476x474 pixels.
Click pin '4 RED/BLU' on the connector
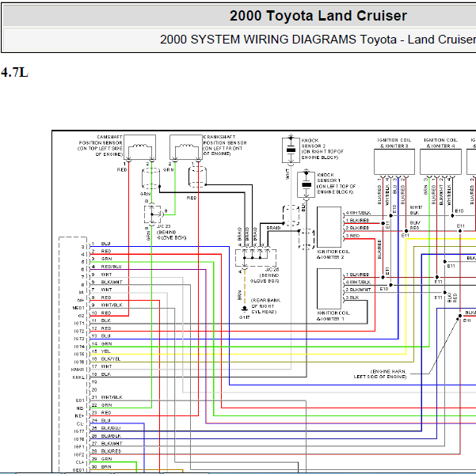click(107, 267)
